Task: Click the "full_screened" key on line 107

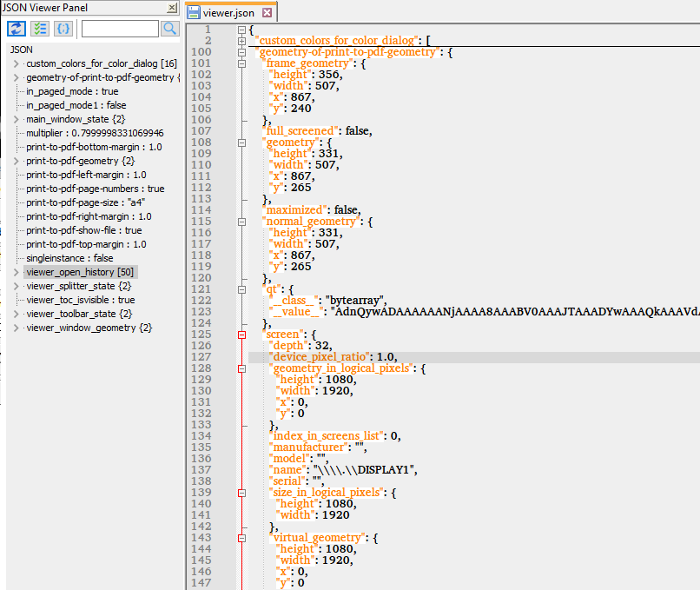Action: (300, 131)
